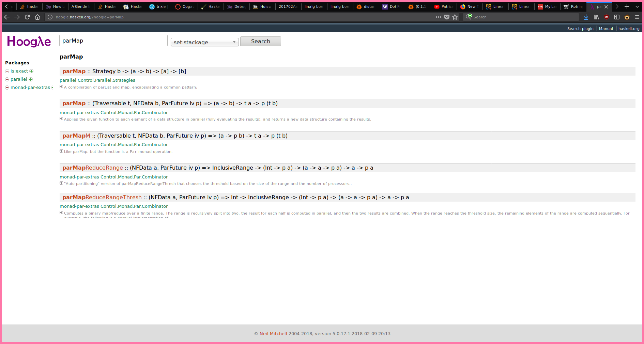This screenshot has height=344, width=644.
Task: Open the set:stackage scope dropdown
Action: pyautogui.click(x=204, y=42)
